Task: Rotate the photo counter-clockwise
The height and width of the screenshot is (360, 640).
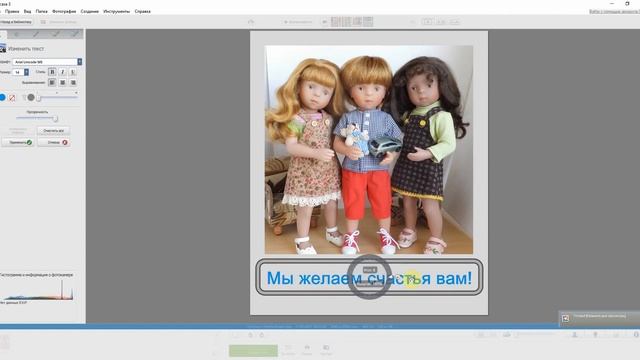Action: pos(251,335)
